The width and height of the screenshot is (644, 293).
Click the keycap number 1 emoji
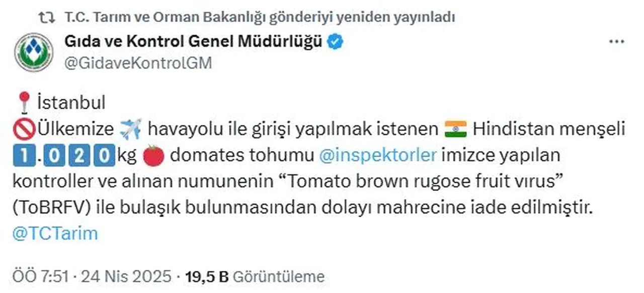[24, 156]
